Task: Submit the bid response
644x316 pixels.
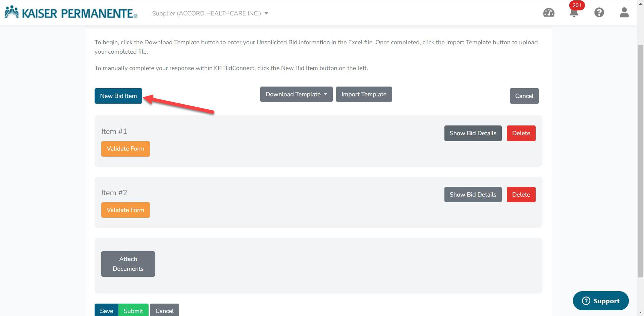Action: pyautogui.click(x=133, y=311)
